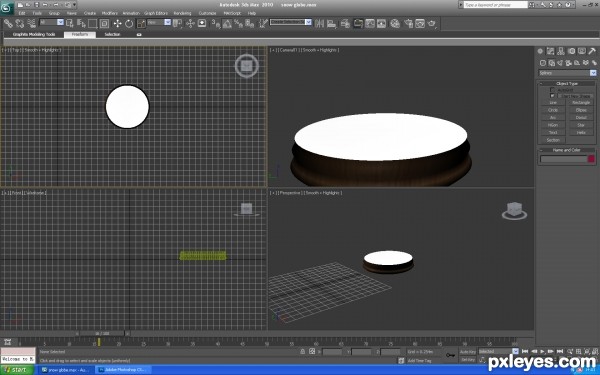Screen dimensions: 600x375
Task: Select the Select and Link tool
Action: click(8, 23)
